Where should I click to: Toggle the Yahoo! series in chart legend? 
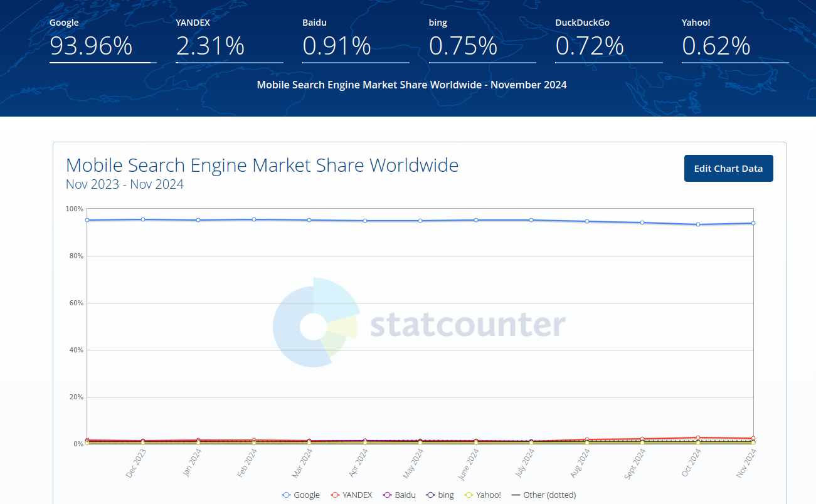[x=482, y=495]
